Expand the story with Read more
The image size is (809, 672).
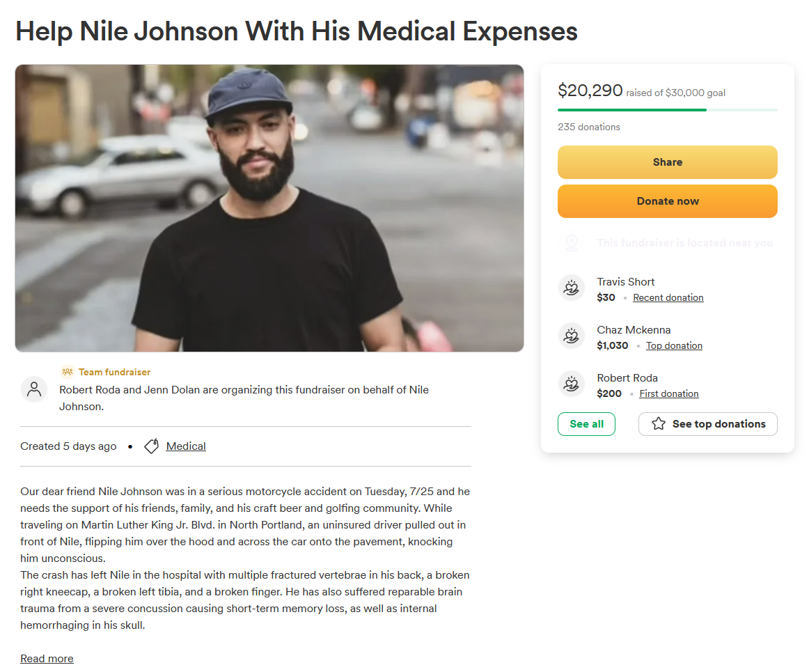click(x=47, y=659)
